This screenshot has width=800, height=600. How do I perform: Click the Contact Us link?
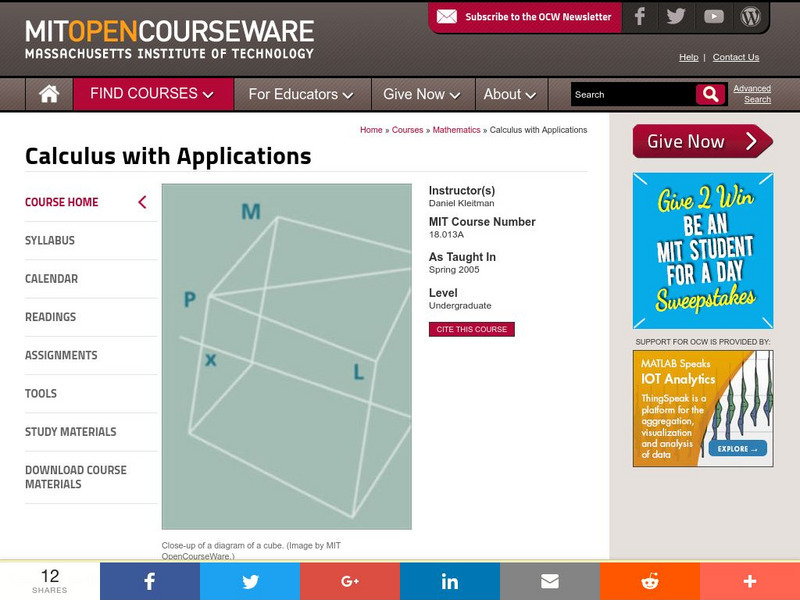(x=736, y=57)
